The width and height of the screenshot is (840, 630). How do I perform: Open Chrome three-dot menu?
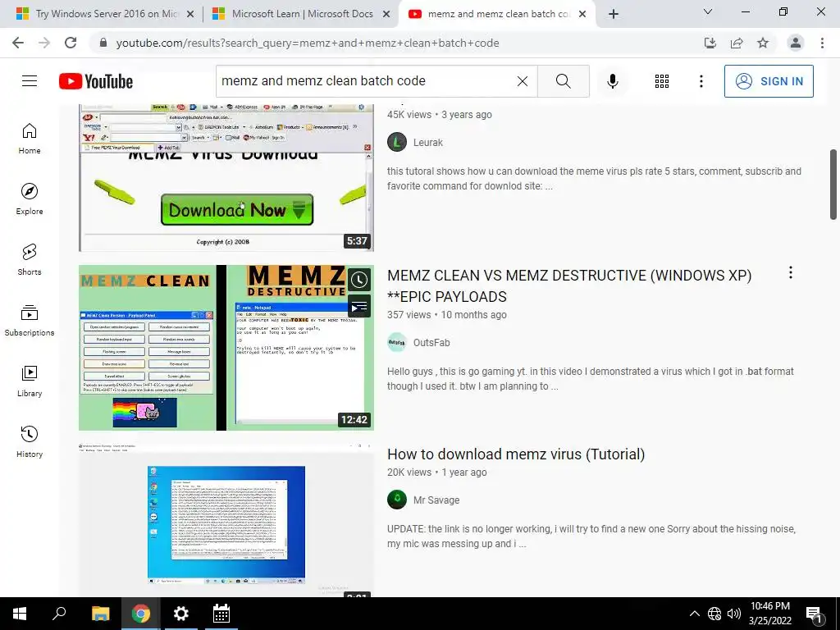pos(822,43)
